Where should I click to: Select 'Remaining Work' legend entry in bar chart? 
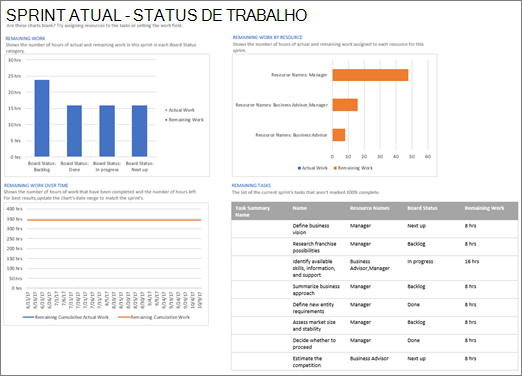coord(184,120)
